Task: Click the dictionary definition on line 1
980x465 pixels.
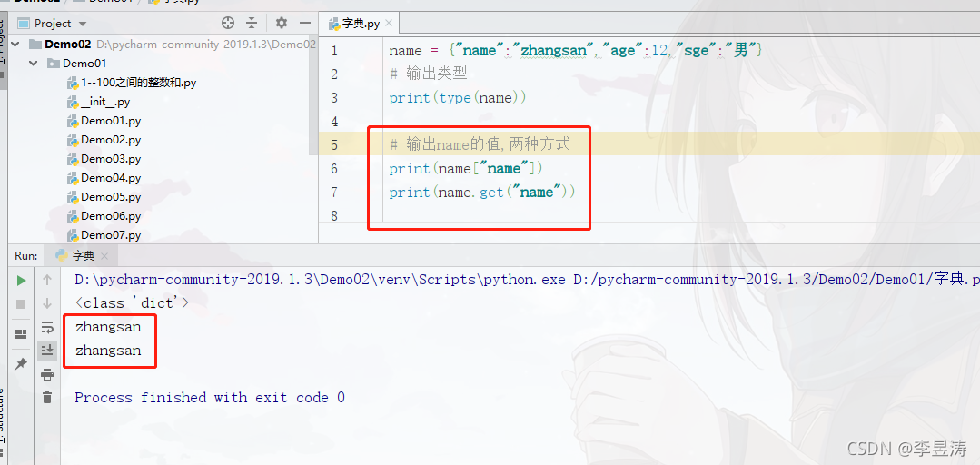Action: point(575,51)
